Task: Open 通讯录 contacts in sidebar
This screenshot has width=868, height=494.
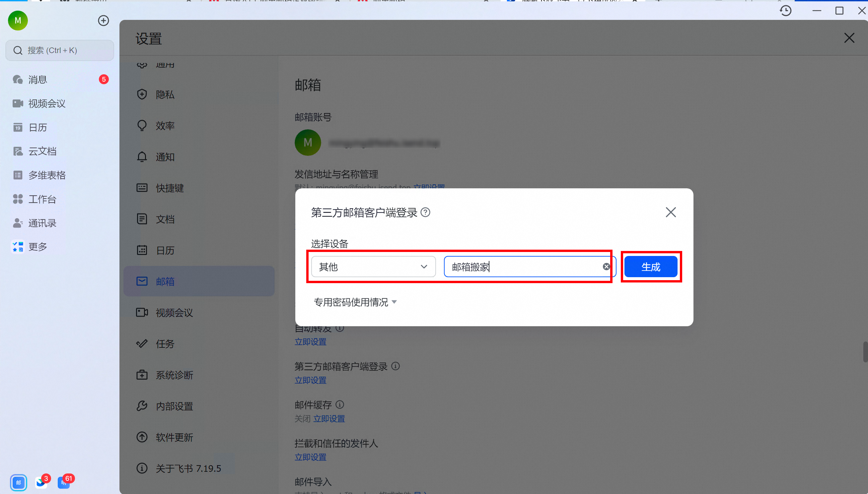Action: point(42,223)
